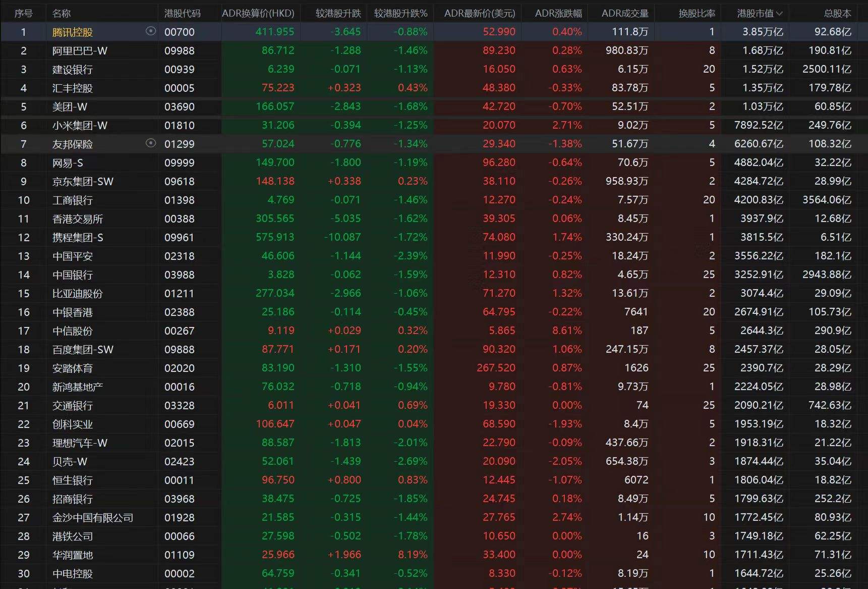Click the circle icon beside 腾讯控股
This screenshot has height=589, width=868.
coord(150,31)
